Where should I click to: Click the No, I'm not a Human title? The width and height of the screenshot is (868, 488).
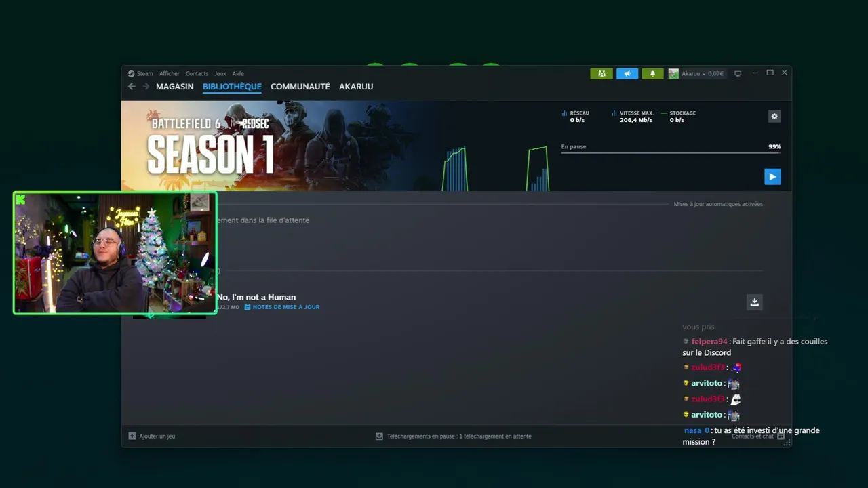tap(256, 297)
